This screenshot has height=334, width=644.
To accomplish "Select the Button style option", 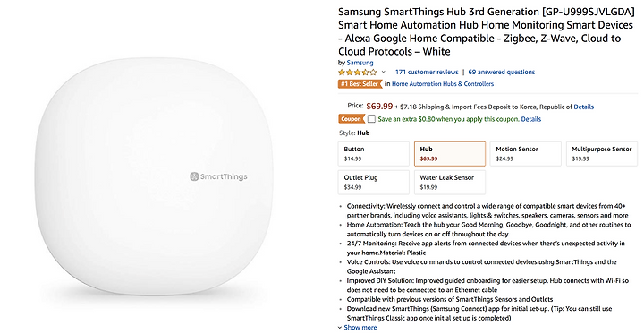I will click(x=374, y=154).
